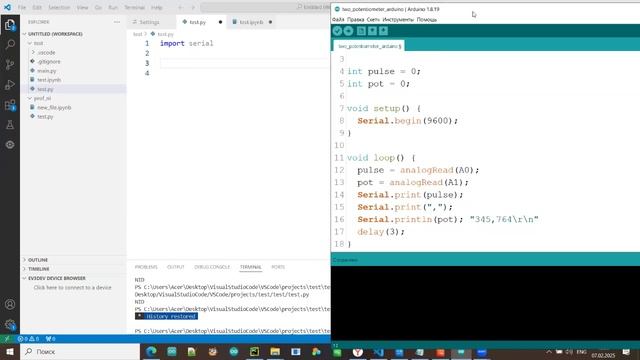Screen dimensions: 640x360
Task: Open the Accounts icon in activity bar
Action: pyautogui.click(x=10, y=304)
